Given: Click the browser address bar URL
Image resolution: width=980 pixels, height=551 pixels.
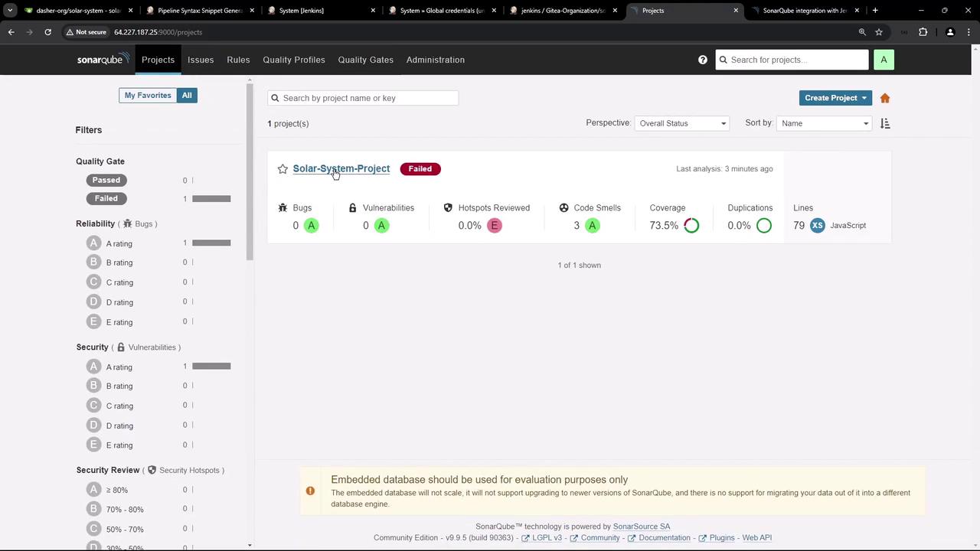Looking at the screenshot, I should click(x=158, y=32).
